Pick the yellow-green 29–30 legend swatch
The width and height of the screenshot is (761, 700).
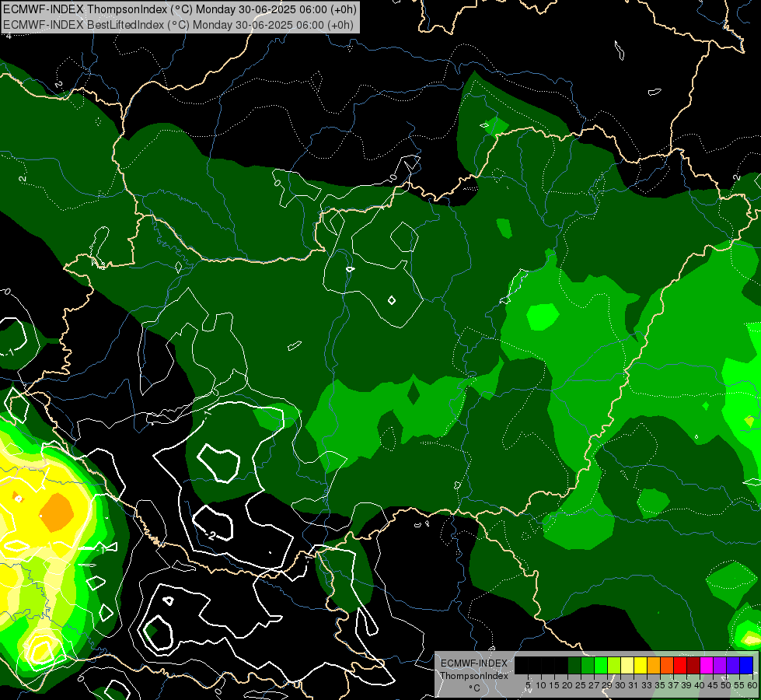point(614,665)
